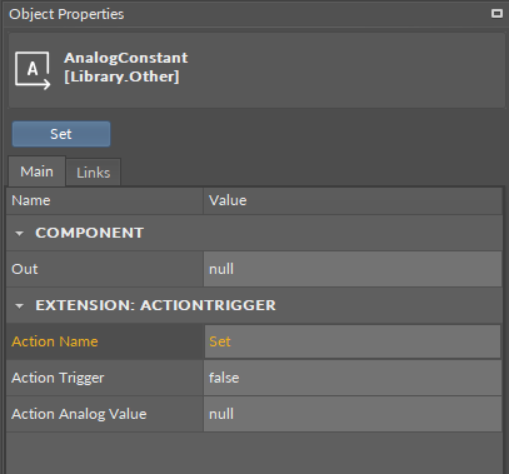This screenshot has height=474, width=509.
Task: Collapse the EXTENSION: ACTIONTRIGGER section arrow
Action: [19, 306]
